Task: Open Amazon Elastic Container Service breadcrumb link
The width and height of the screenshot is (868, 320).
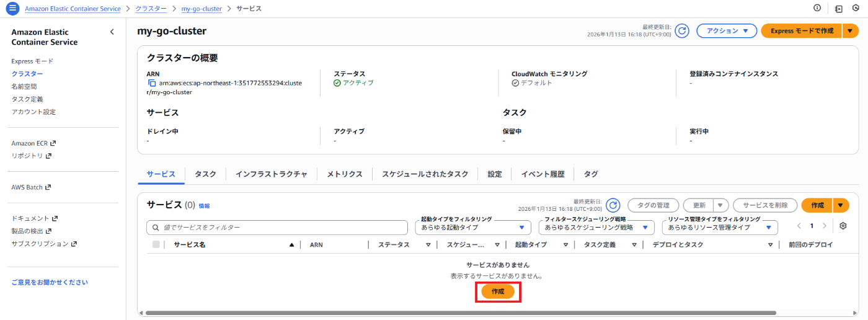Action: [73, 9]
